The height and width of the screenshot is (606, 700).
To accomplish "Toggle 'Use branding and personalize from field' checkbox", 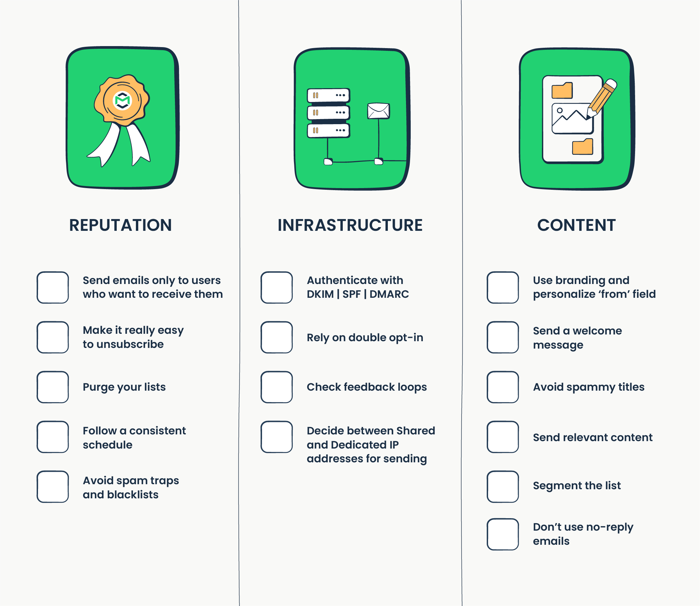I will [499, 280].
